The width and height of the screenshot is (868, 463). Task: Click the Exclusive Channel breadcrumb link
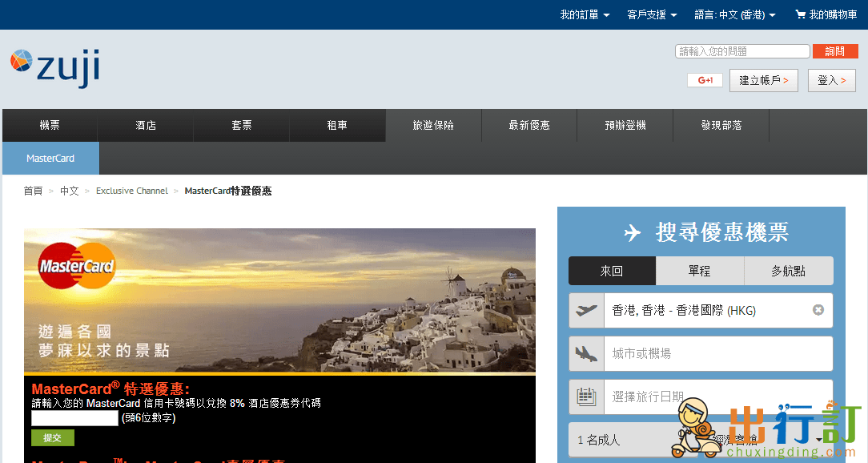click(x=132, y=191)
